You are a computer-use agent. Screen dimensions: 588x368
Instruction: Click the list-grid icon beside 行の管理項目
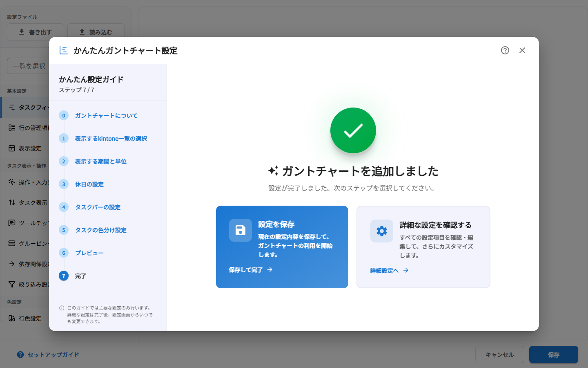(x=12, y=128)
